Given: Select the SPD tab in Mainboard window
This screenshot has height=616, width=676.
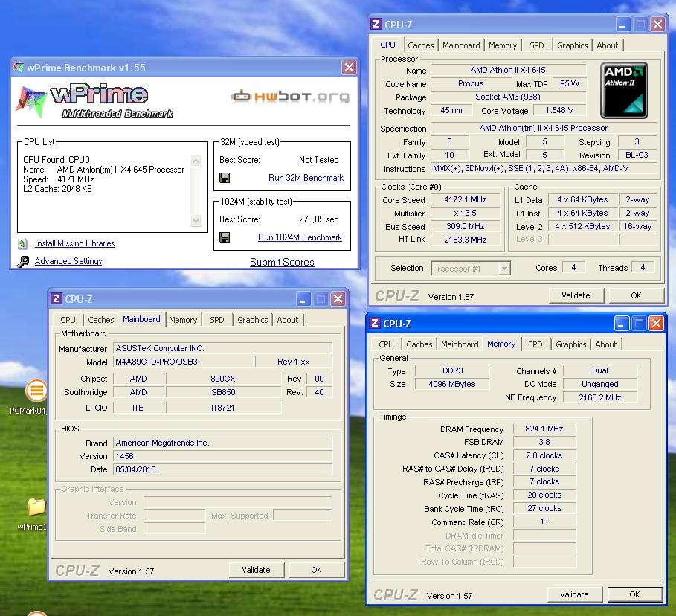Looking at the screenshot, I should coord(217,320).
